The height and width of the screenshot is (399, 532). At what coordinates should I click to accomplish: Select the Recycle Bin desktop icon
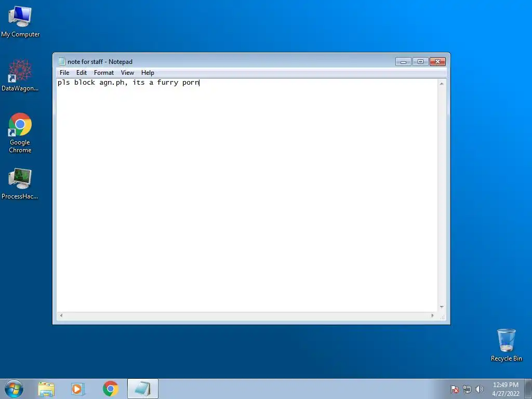tap(506, 345)
